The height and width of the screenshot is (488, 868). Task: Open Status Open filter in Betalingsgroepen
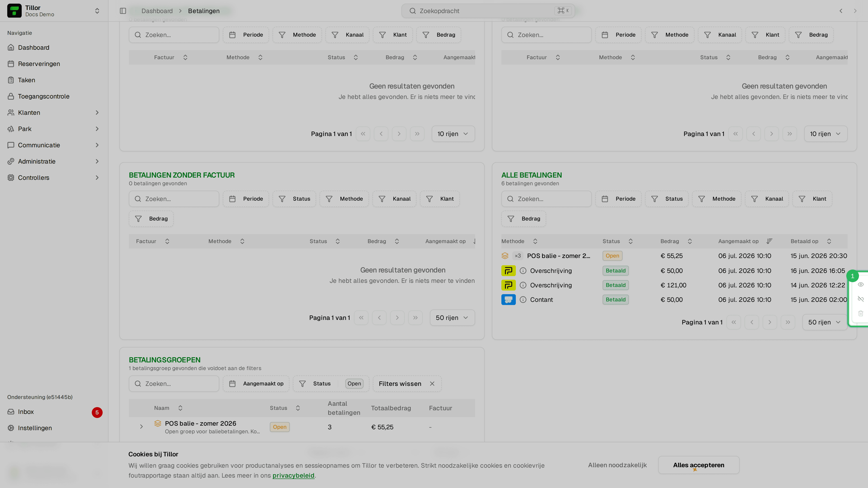(x=331, y=384)
